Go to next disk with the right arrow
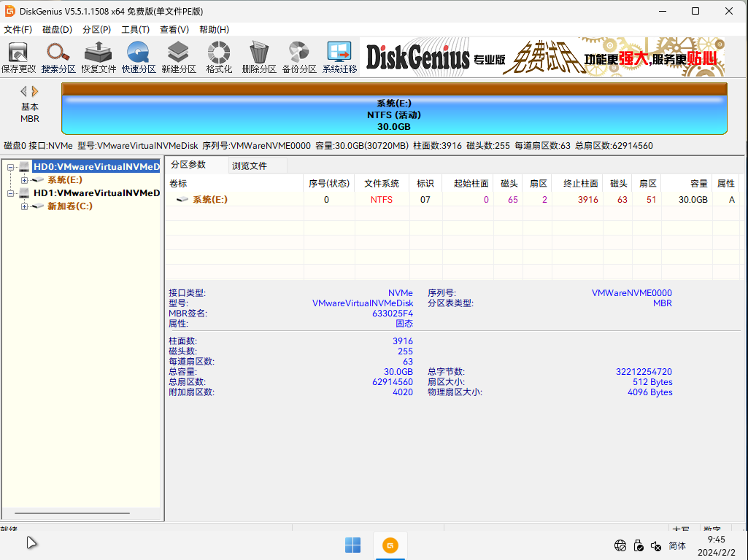 pyautogui.click(x=35, y=91)
